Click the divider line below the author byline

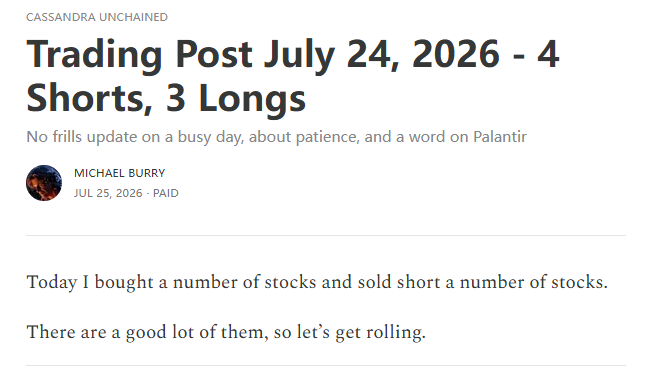(x=326, y=236)
